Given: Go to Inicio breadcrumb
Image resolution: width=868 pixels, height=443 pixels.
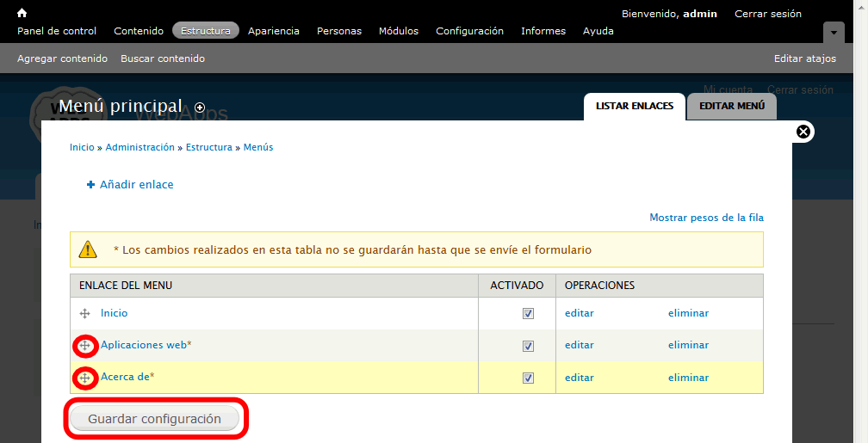Looking at the screenshot, I should pos(82,147).
